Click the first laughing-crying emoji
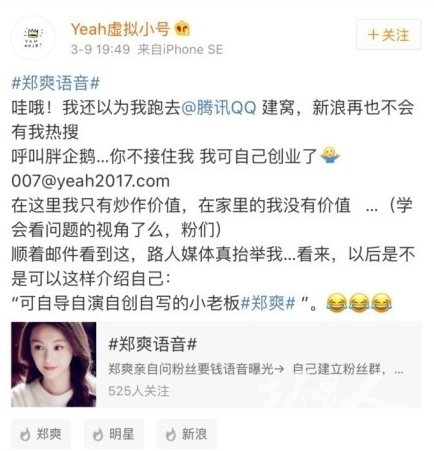Image resolution: width=434 pixels, height=451 pixels. [336, 303]
